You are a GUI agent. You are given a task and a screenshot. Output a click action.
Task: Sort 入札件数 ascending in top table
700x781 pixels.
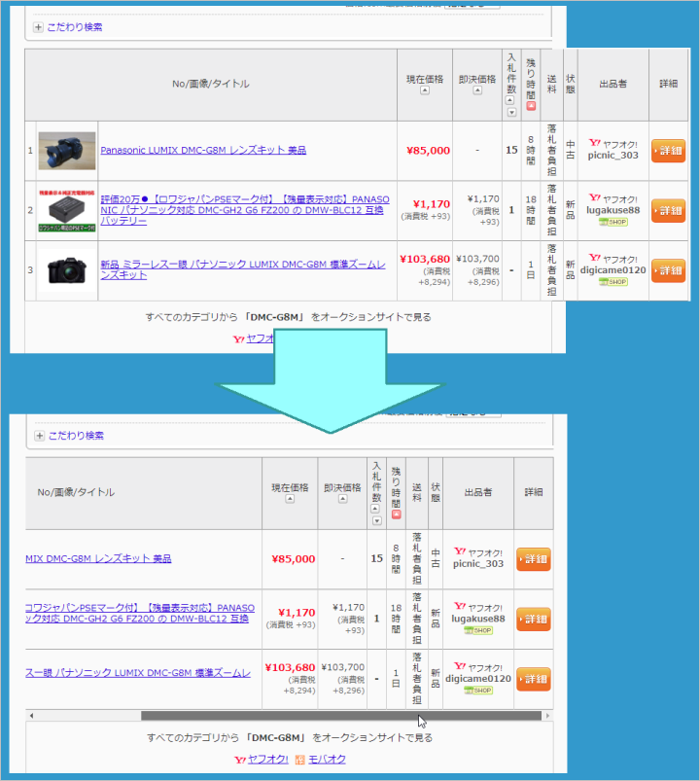[509, 100]
